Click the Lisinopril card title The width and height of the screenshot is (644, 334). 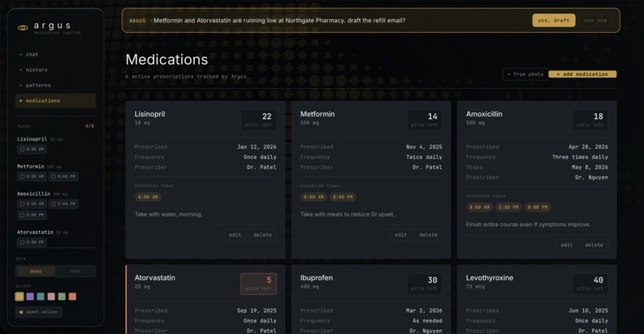[150, 114]
